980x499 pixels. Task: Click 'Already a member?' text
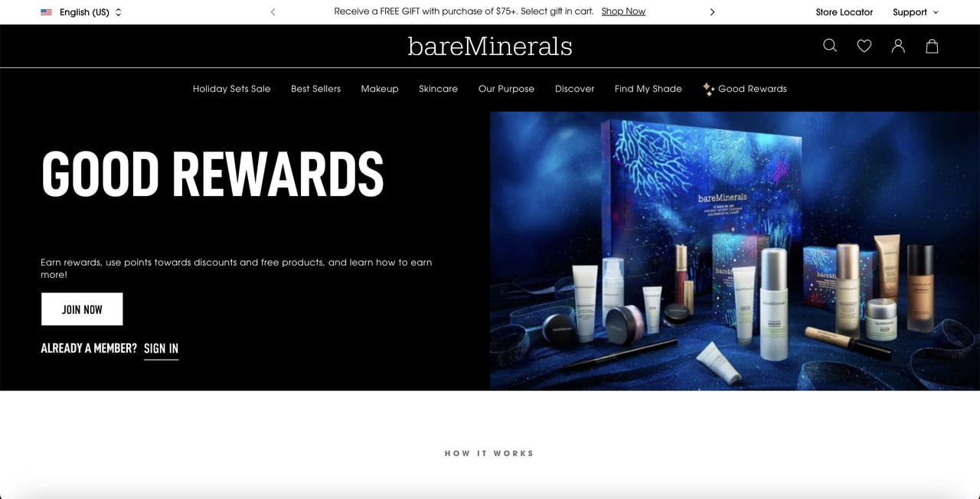tap(89, 348)
